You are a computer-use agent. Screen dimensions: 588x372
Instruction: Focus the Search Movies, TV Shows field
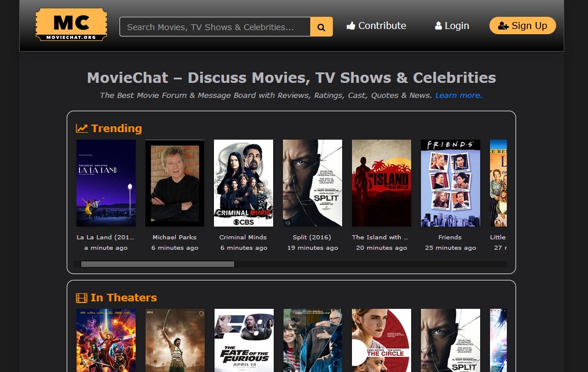point(215,27)
